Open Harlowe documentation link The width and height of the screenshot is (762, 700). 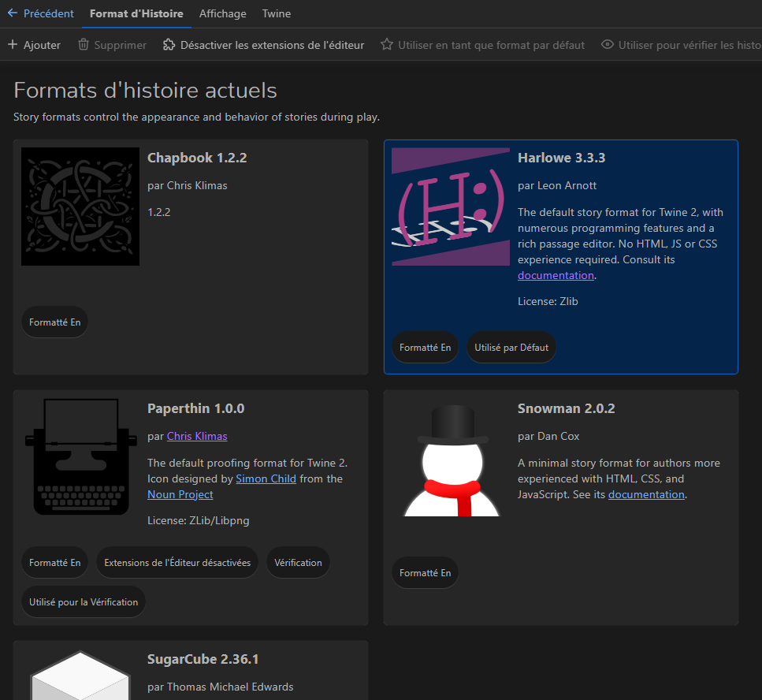556,275
